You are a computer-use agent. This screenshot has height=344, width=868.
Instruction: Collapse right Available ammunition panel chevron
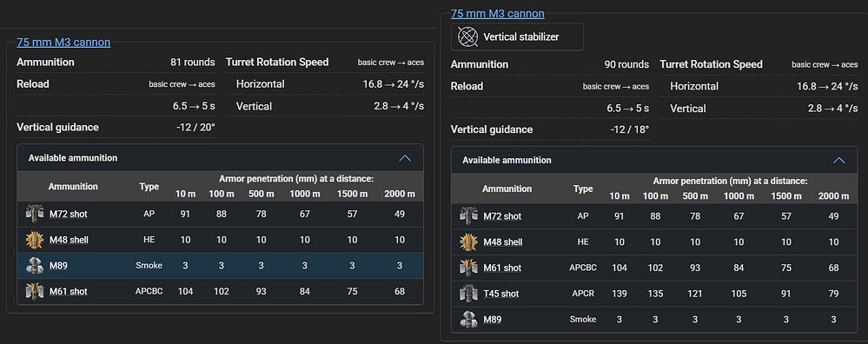pos(839,161)
